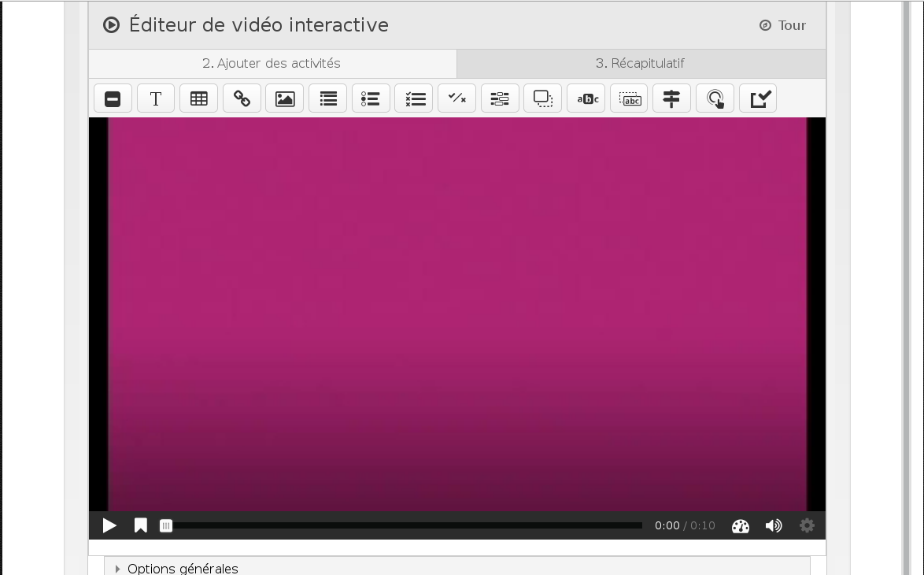Image resolution: width=924 pixels, height=575 pixels.
Task: Insert a Table into the video
Action: (199, 98)
